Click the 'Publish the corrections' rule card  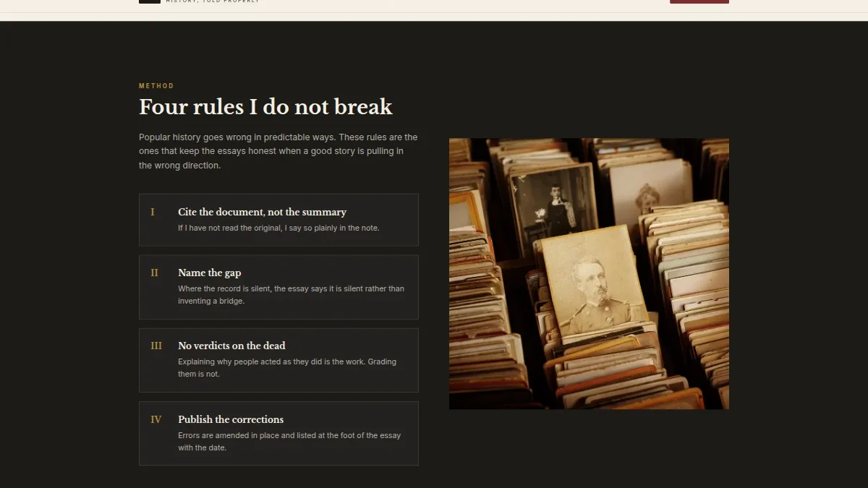(x=278, y=434)
